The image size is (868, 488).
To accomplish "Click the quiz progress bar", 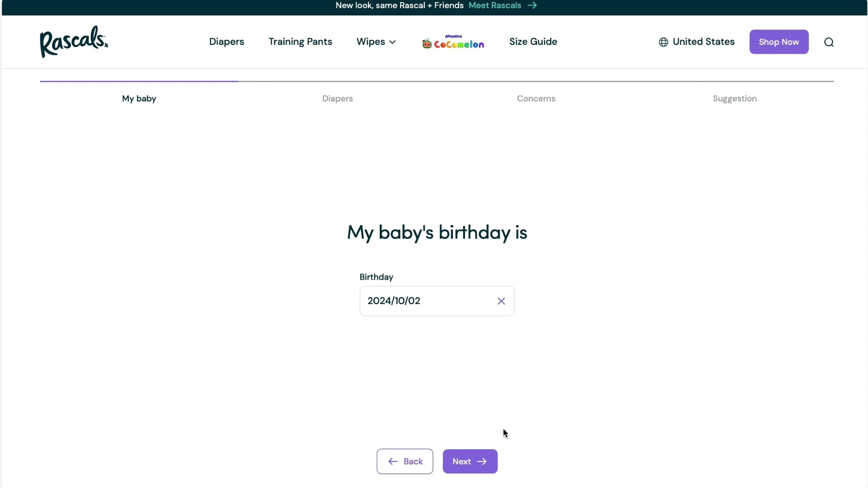I will tap(437, 81).
